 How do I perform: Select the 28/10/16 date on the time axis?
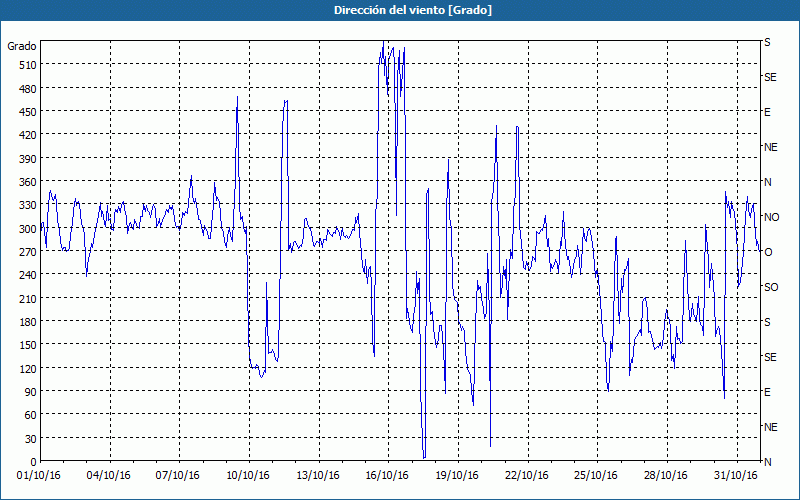[x=665, y=475]
